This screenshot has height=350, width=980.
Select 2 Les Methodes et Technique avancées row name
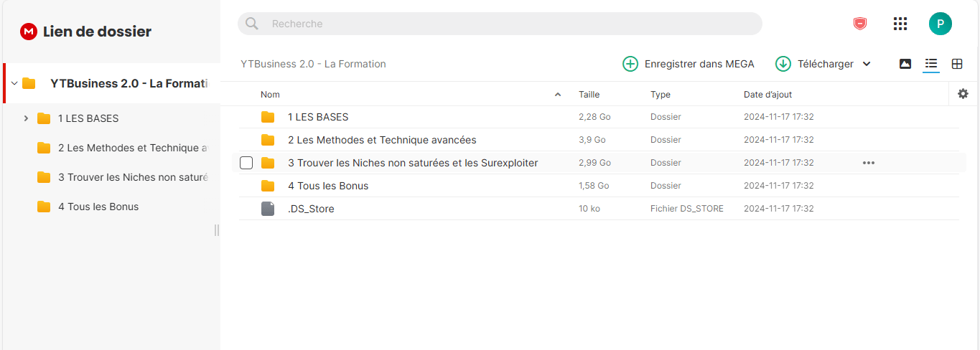coord(382,140)
